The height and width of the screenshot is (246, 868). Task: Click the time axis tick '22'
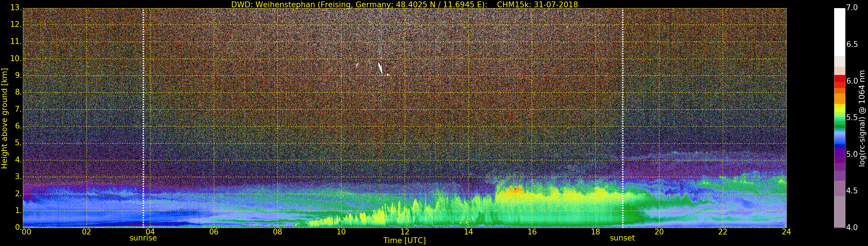point(723,232)
